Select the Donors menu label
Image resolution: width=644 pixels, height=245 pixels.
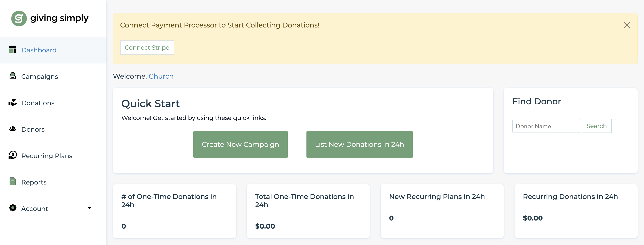point(33,130)
